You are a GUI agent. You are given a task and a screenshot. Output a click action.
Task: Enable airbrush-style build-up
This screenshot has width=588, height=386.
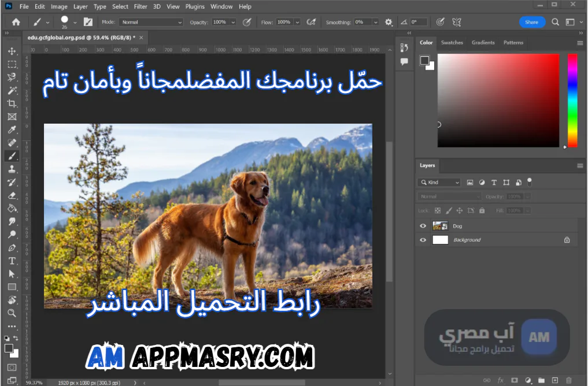click(311, 22)
